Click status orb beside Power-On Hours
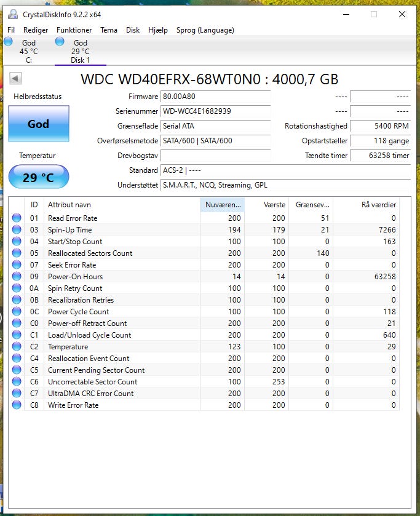This screenshot has width=420, height=516. coord(17,276)
